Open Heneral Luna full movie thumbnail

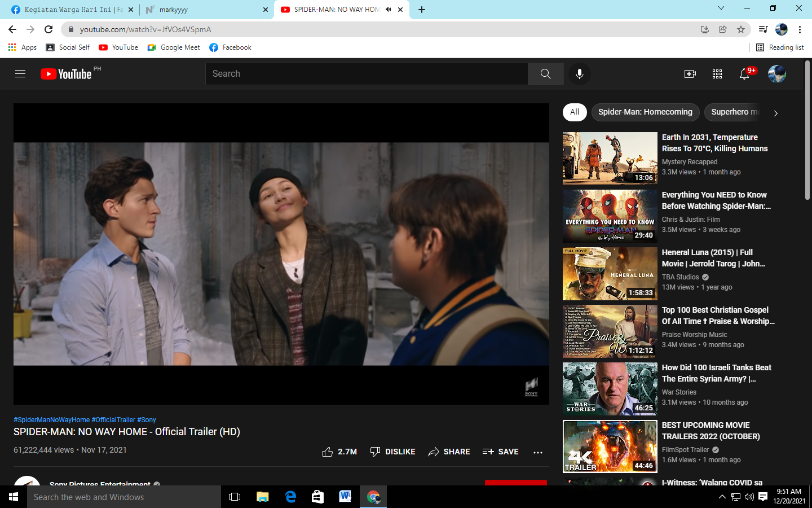point(610,273)
